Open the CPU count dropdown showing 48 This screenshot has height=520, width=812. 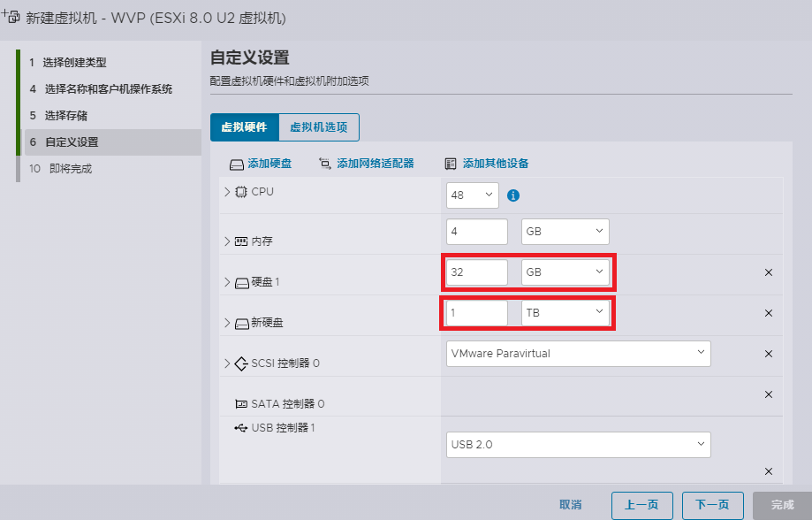[473, 195]
